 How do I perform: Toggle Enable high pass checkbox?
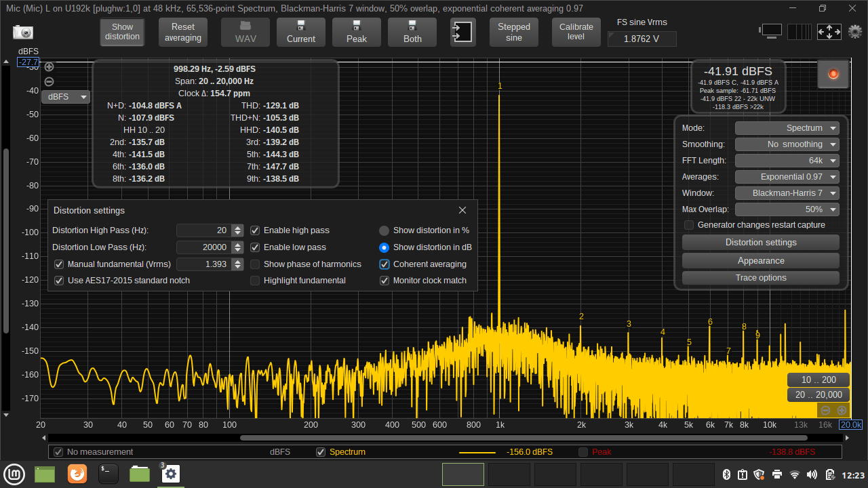pos(256,230)
